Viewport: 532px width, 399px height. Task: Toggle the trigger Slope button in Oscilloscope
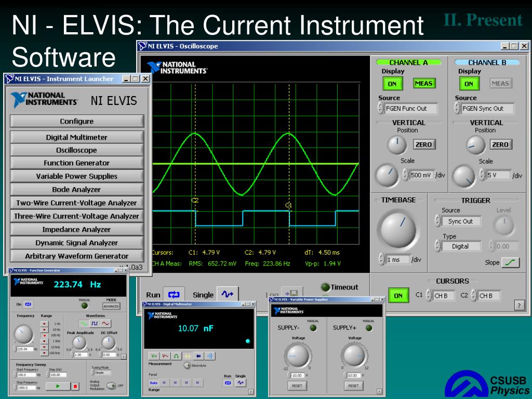click(x=510, y=262)
